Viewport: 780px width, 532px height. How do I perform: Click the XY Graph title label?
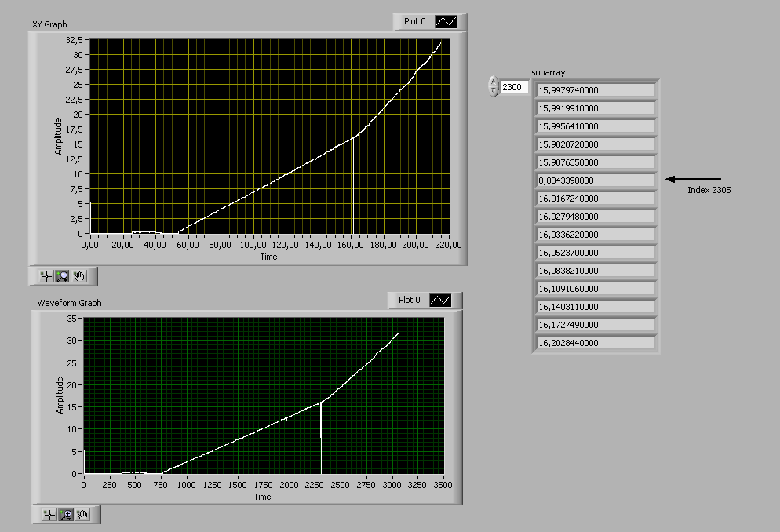(49, 24)
